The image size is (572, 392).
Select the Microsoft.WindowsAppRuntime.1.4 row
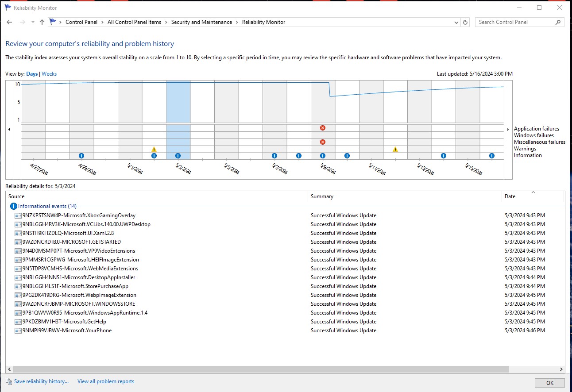(285, 313)
